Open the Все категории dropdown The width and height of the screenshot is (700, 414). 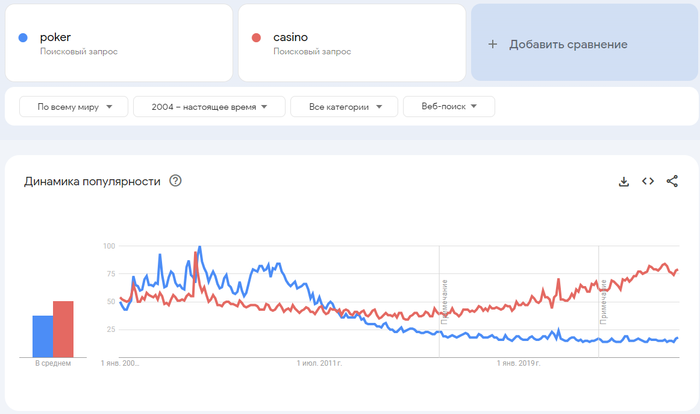(344, 107)
